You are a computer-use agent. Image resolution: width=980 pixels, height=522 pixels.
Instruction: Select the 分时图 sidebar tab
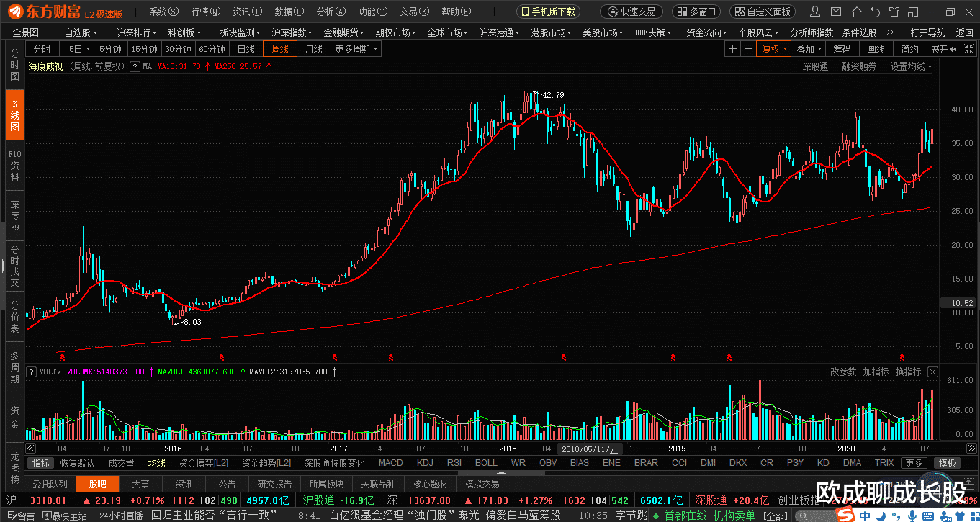[14, 66]
